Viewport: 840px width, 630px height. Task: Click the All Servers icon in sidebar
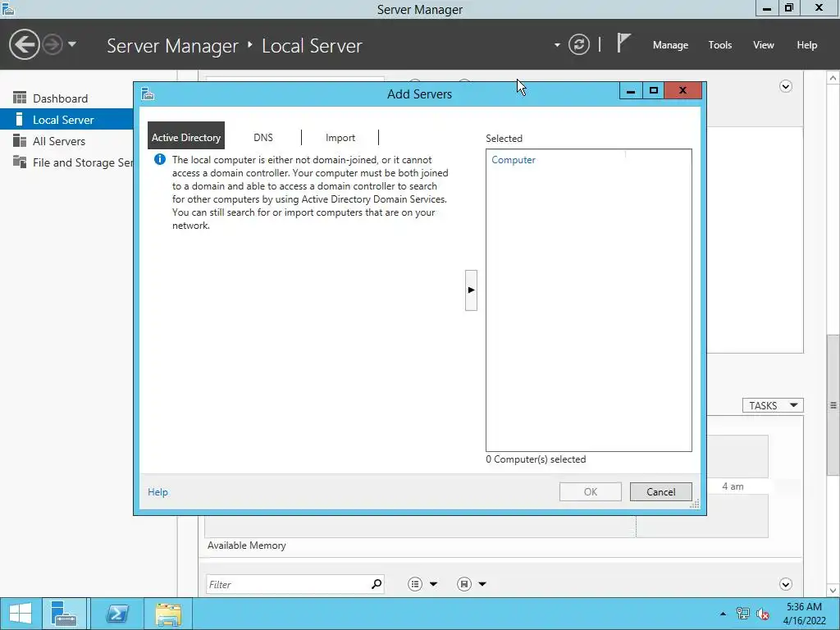[20, 141]
